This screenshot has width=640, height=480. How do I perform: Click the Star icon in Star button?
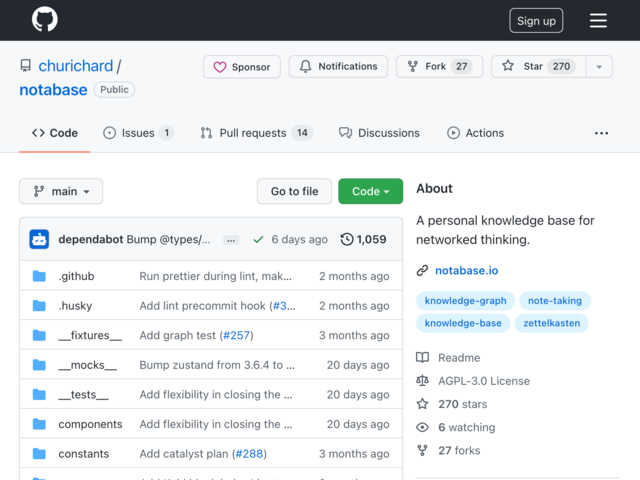[x=508, y=66]
